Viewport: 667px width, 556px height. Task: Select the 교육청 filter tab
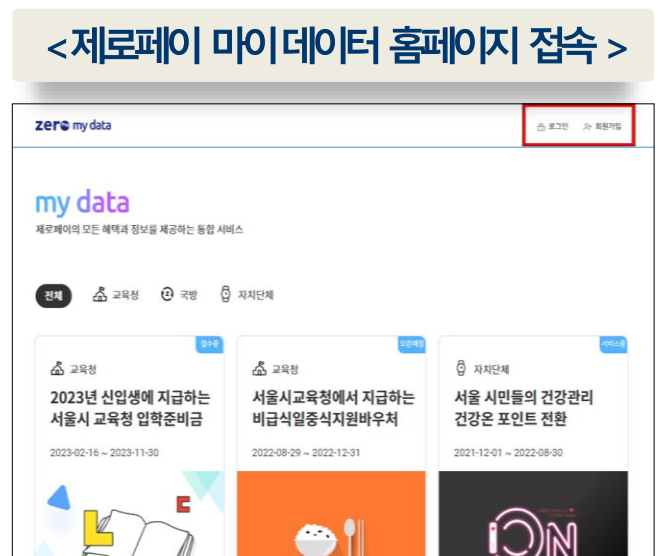pos(116,294)
